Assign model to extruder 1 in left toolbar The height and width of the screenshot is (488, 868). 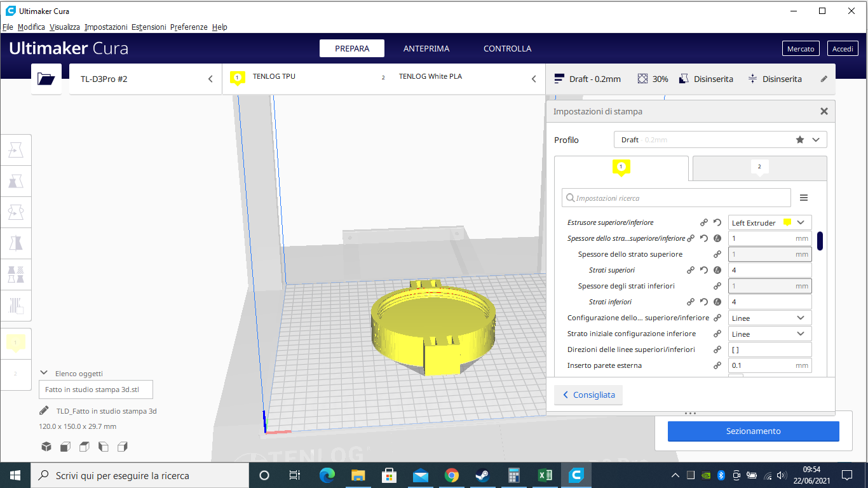click(x=16, y=343)
